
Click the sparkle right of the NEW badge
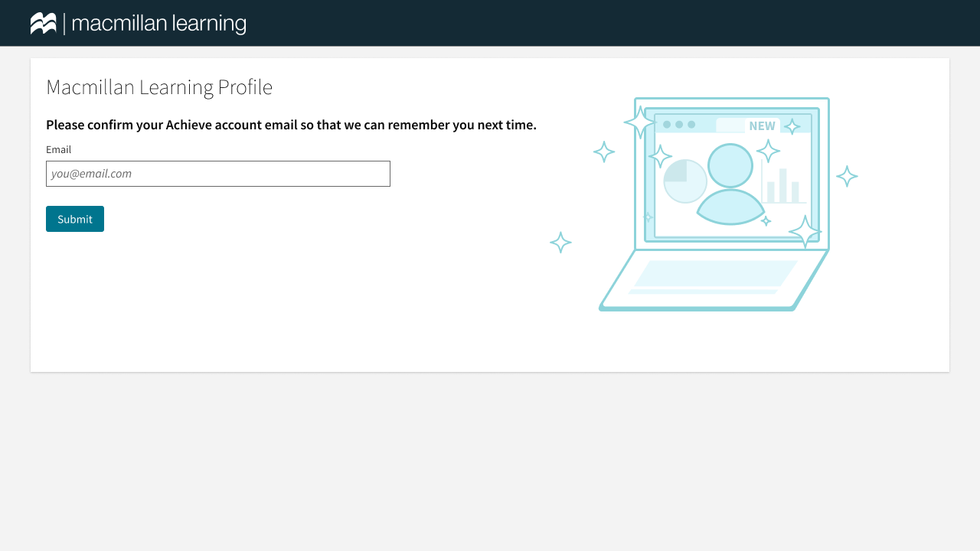tap(792, 126)
